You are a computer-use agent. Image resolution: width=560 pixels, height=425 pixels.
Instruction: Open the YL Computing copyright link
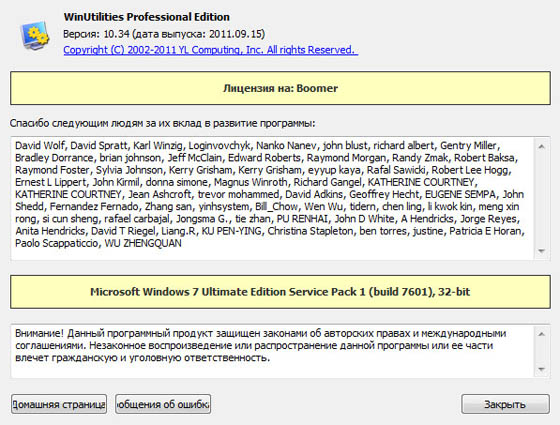(x=211, y=50)
